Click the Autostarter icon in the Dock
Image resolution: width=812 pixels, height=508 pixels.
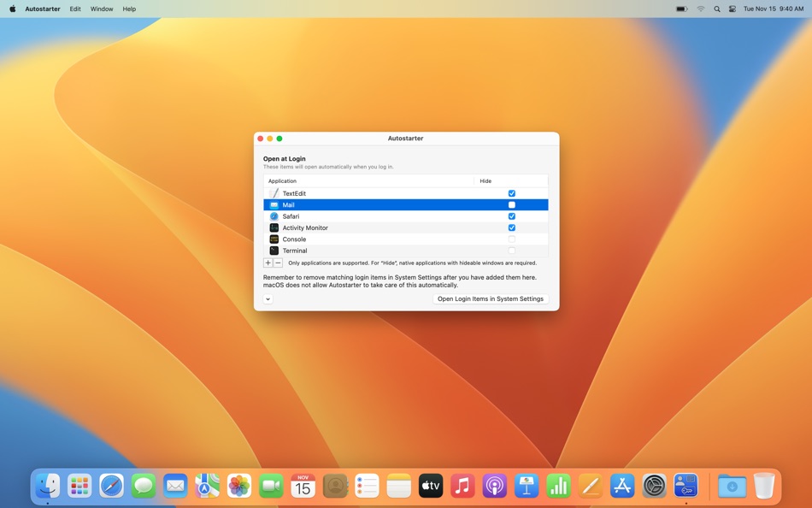tap(686, 487)
